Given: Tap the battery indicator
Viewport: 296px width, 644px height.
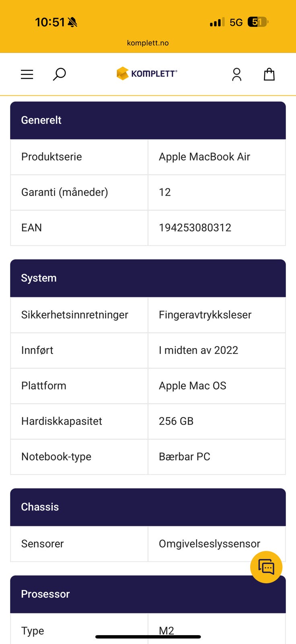Looking at the screenshot, I should [258, 22].
